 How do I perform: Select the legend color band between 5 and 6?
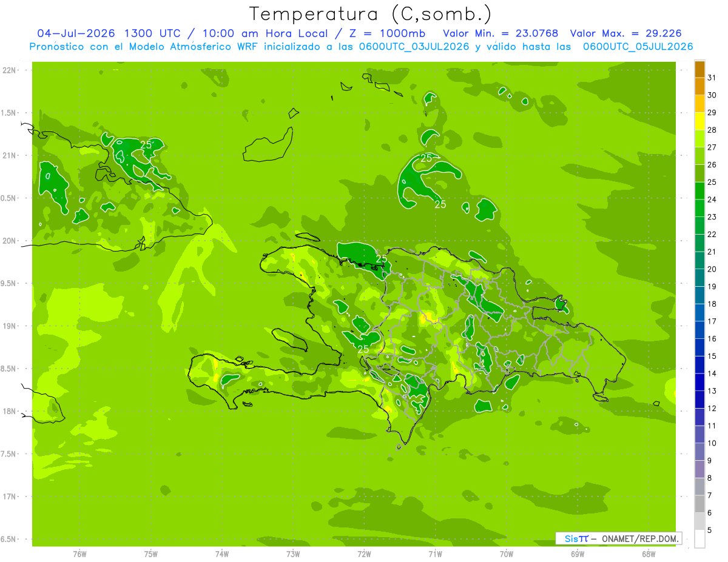699,521
